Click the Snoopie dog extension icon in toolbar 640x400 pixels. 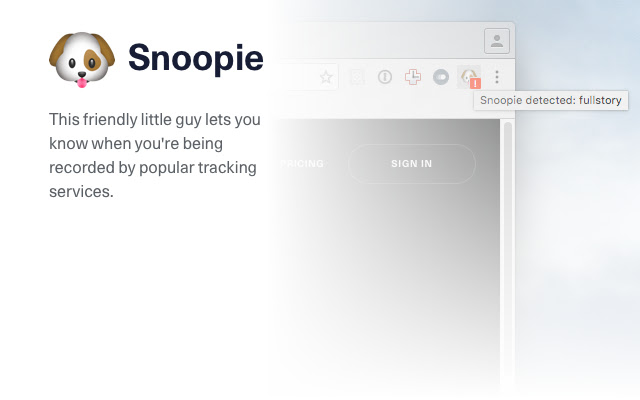[469, 77]
